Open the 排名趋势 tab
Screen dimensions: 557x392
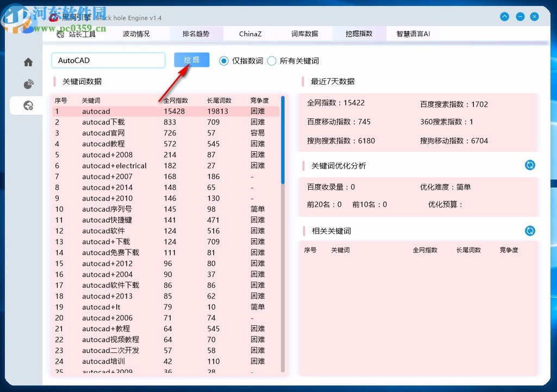pyautogui.click(x=196, y=34)
